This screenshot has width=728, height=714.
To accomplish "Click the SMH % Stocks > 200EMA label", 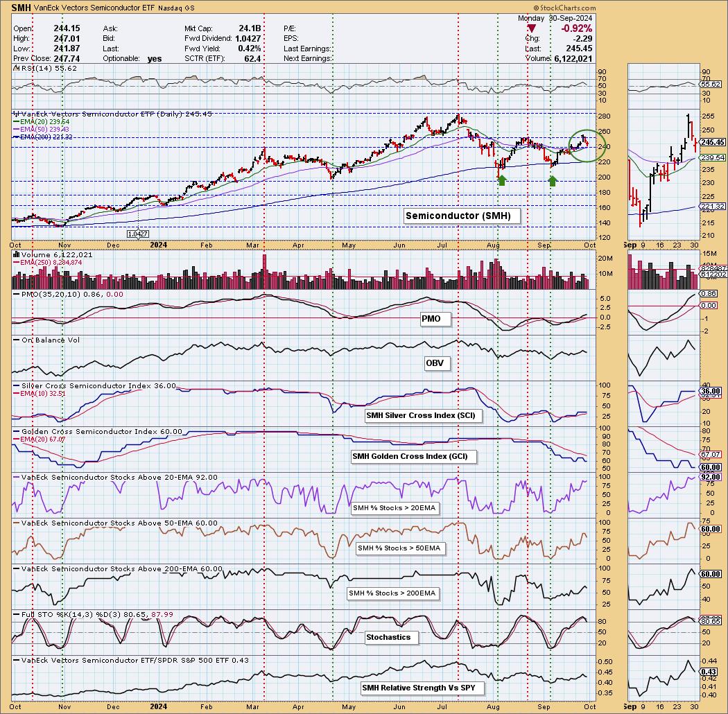I will pyautogui.click(x=392, y=593).
